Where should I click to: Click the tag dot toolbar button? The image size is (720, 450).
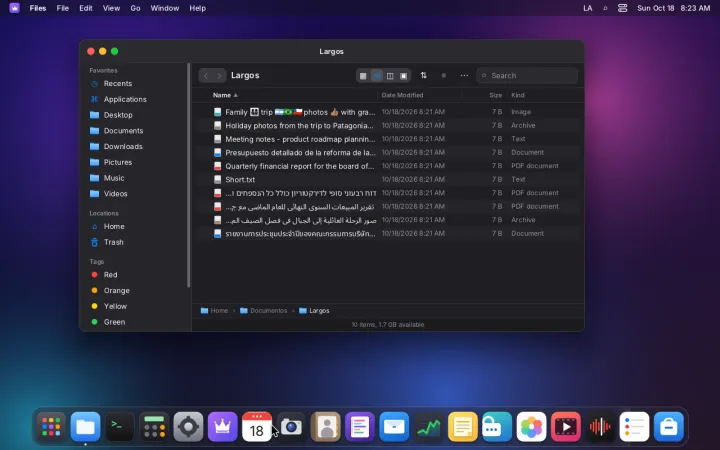(444, 75)
